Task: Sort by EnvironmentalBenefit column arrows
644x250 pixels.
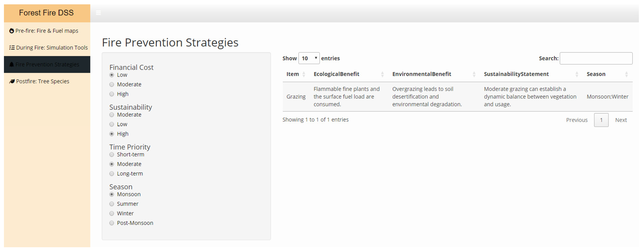Action: (474, 74)
